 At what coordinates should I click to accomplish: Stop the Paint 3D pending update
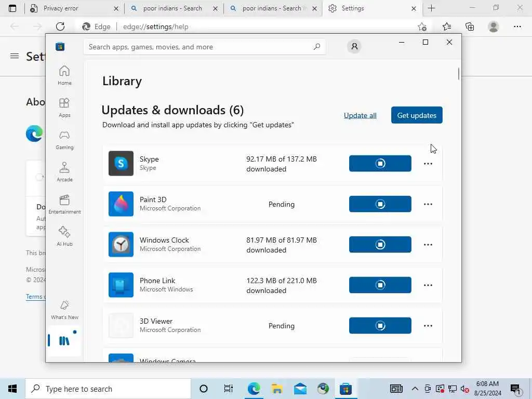(x=380, y=204)
